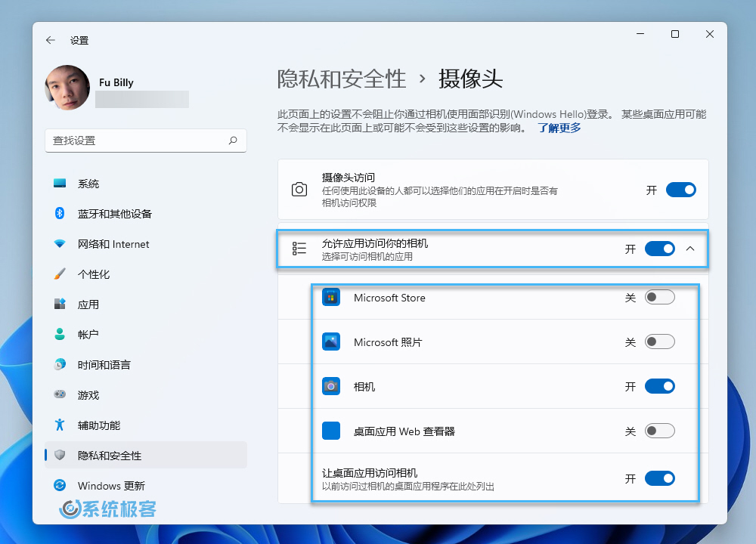Select 时间和语言 in the sidebar

(x=146, y=365)
